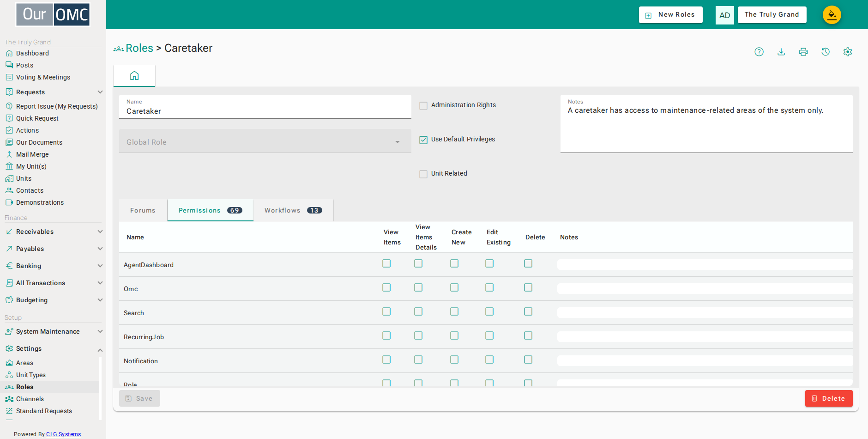
Task: Click the Mail Merge sidebar icon
Action: tap(9, 154)
